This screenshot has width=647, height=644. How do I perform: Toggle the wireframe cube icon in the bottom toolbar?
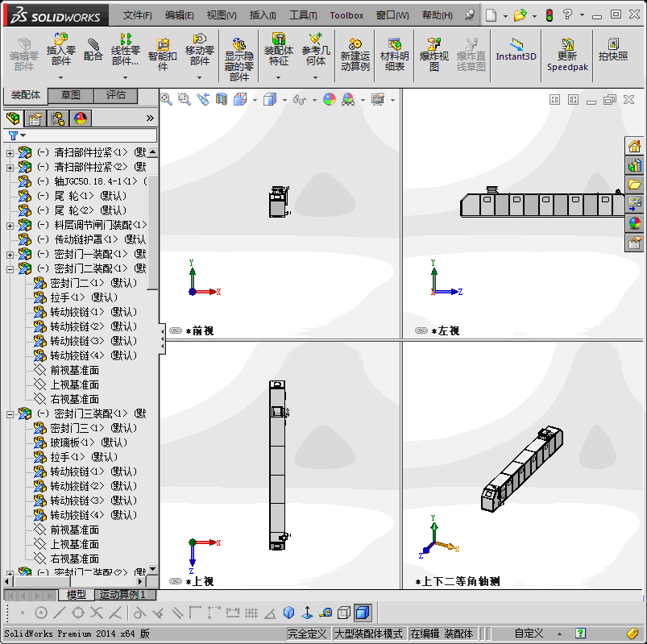click(x=344, y=613)
